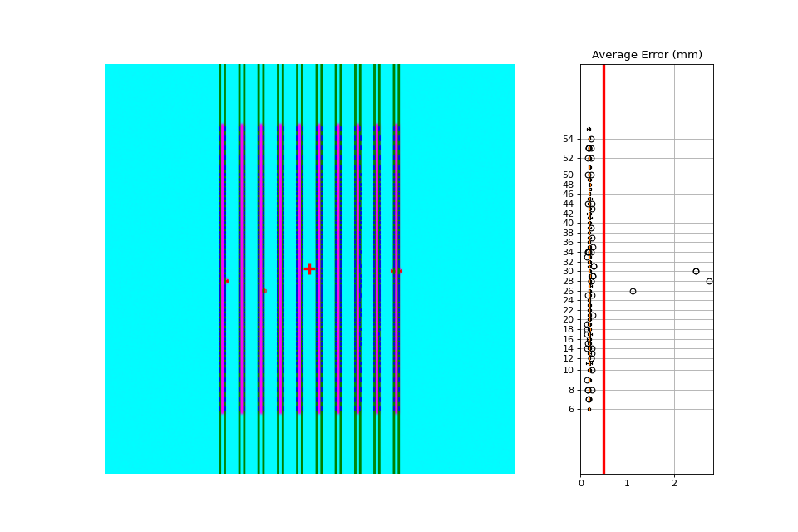Click the x-axis tick label 0
Screen dimensions: 798x532
click(x=581, y=483)
